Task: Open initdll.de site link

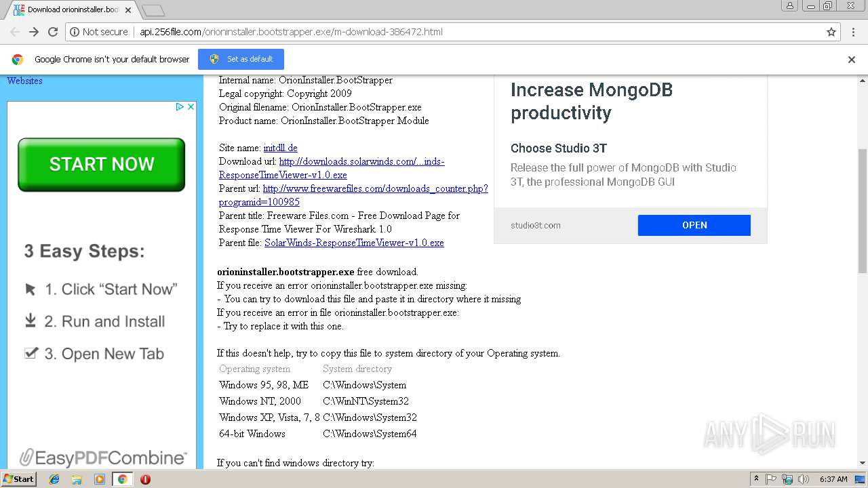Action: (280, 148)
